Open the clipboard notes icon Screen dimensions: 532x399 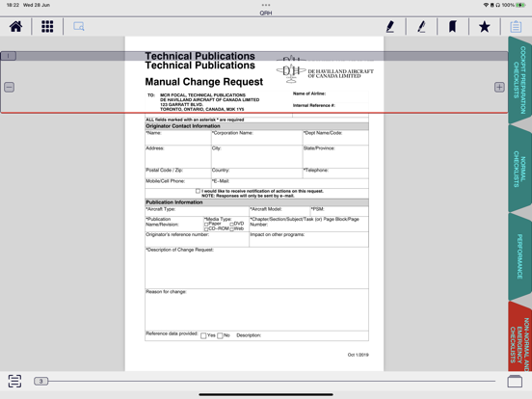[x=516, y=26]
